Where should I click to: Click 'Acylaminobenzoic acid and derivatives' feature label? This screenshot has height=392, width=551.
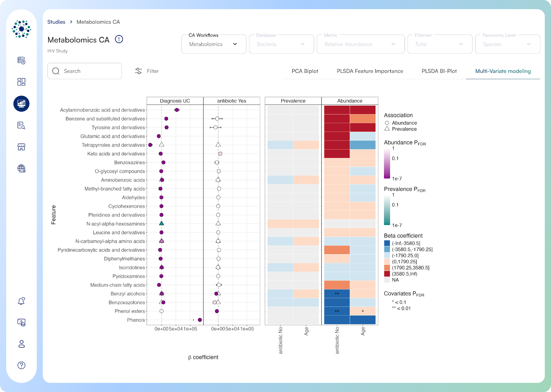(x=103, y=110)
